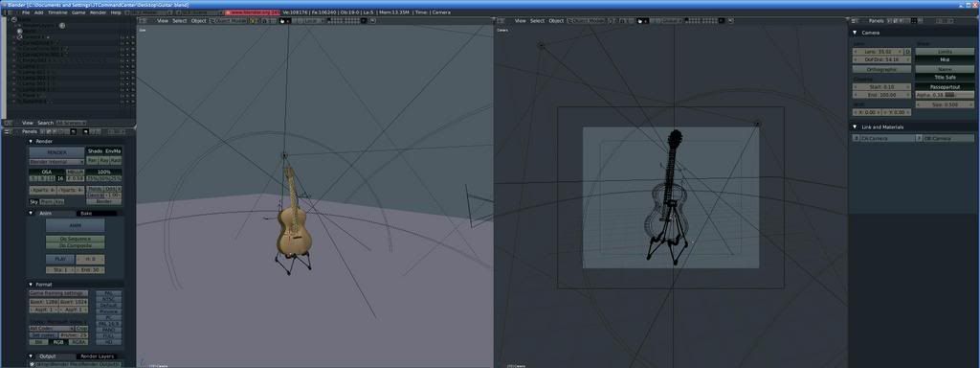Adjust the passepartout Alpha slider

click(x=945, y=95)
